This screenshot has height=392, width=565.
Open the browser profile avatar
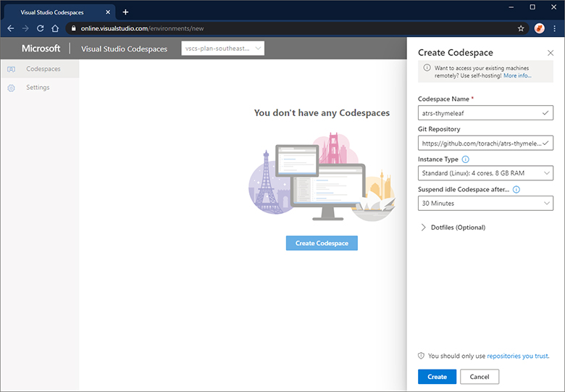tap(540, 28)
